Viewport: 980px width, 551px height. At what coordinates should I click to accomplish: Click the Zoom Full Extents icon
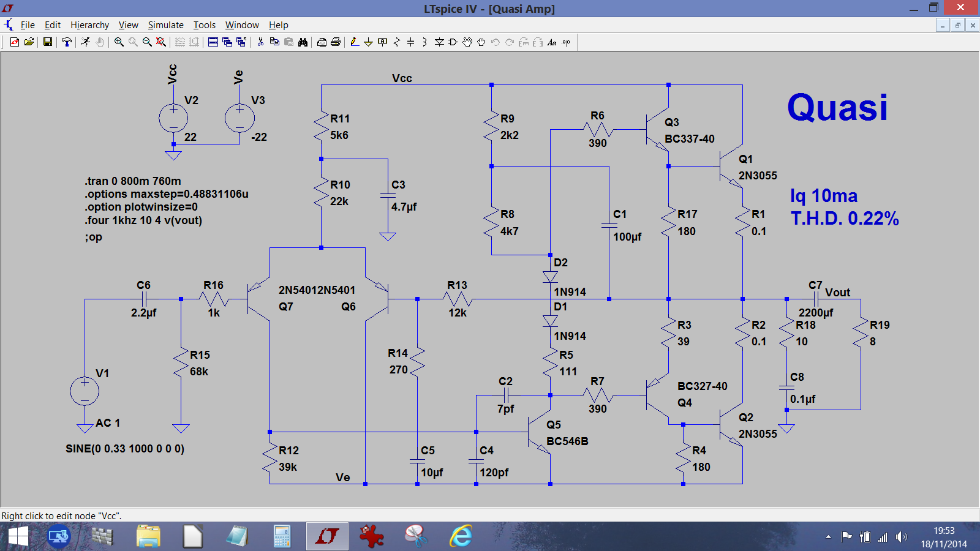(160, 42)
